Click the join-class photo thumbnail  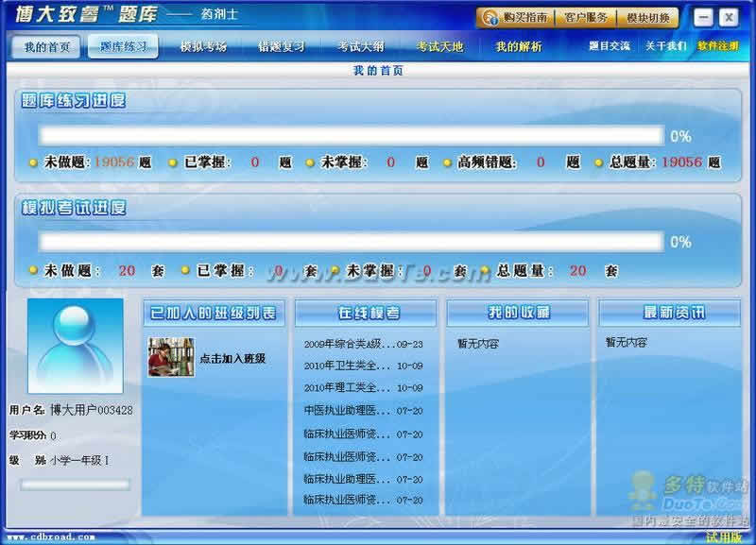[171, 357]
